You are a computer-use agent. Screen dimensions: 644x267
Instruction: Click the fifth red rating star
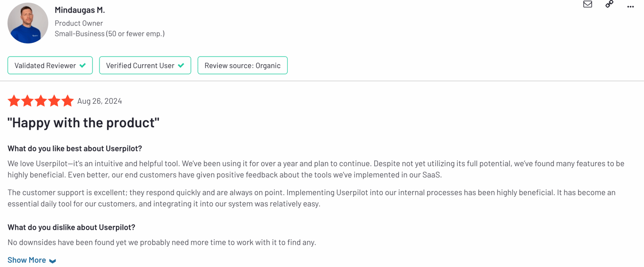[x=67, y=100]
